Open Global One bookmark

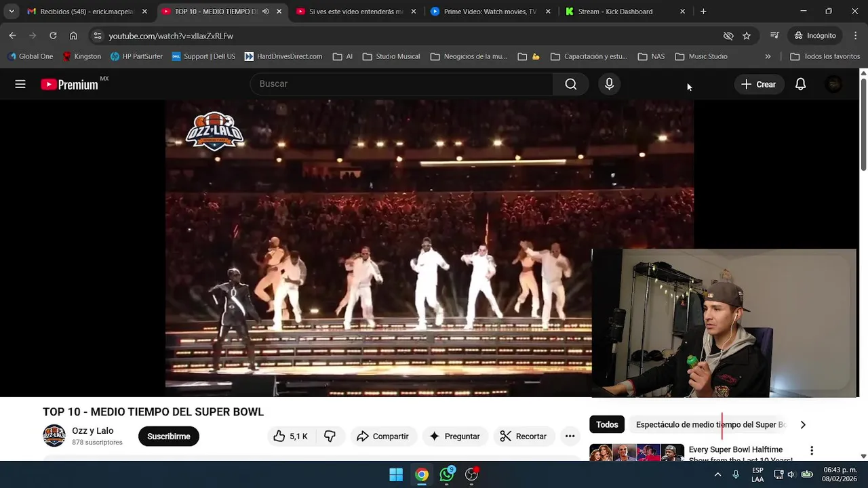31,56
